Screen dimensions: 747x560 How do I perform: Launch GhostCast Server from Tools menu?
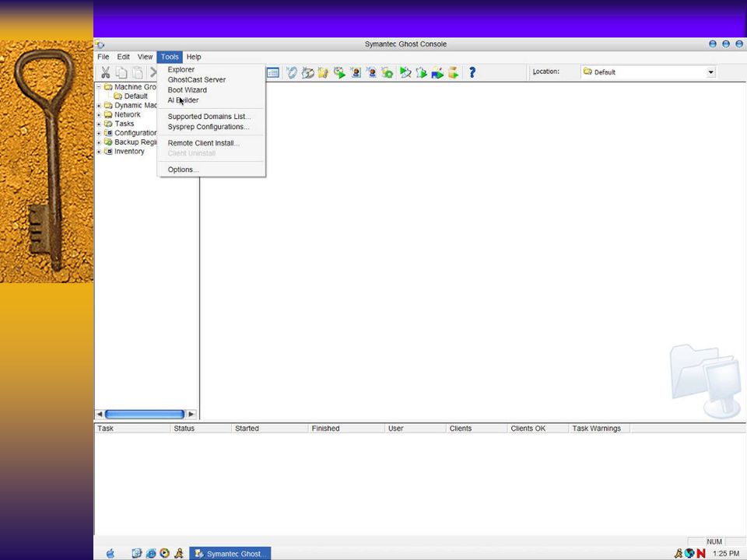point(212,79)
